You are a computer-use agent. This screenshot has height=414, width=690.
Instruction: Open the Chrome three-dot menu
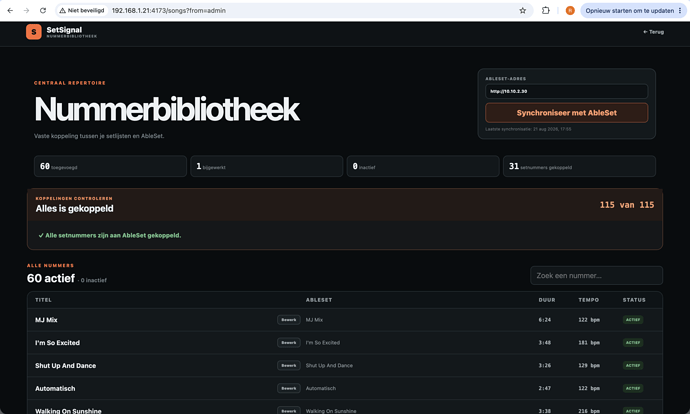point(680,11)
